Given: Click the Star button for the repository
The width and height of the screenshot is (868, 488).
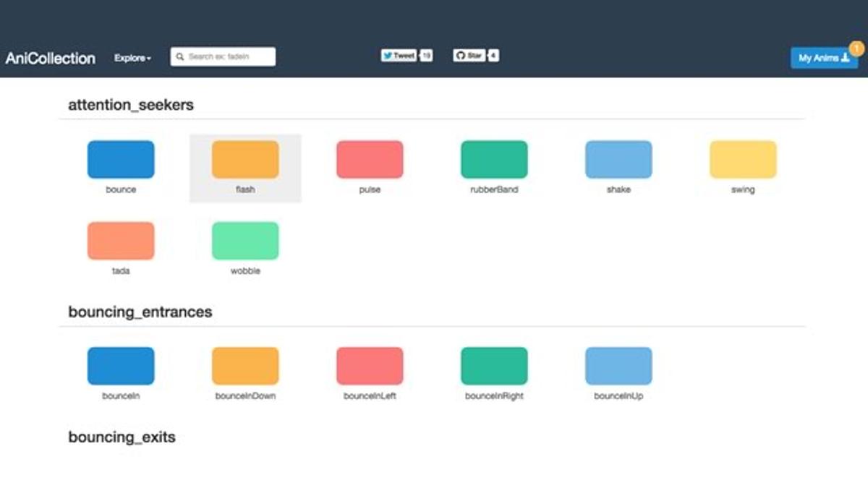Looking at the screenshot, I should pos(470,53).
